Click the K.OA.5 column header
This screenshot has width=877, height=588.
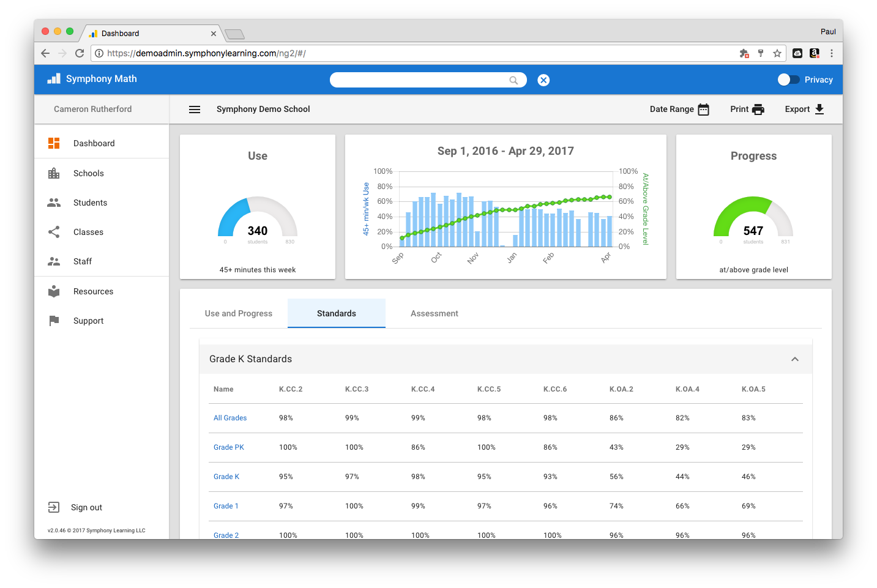[x=753, y=389]
